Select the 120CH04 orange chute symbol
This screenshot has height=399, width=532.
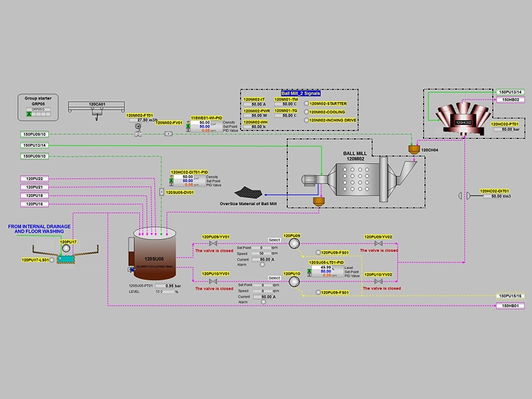414,149
